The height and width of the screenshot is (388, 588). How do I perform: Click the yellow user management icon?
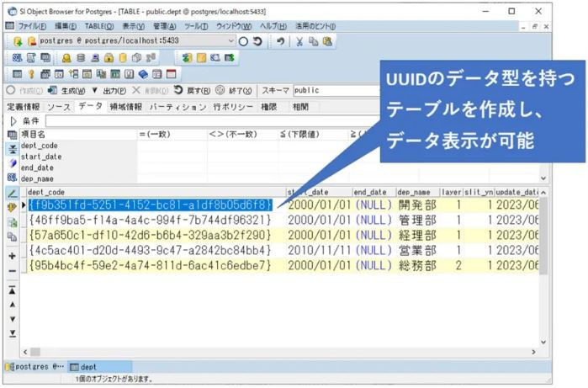66,58
